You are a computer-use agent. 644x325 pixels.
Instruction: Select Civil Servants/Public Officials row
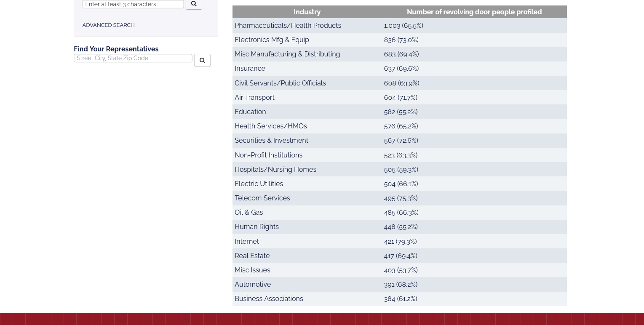280,83
